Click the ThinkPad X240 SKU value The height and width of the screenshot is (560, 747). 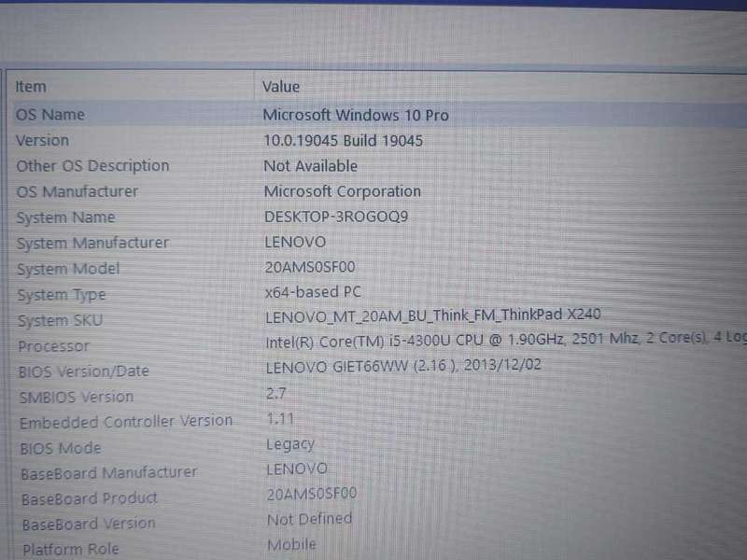coord(433,315)
